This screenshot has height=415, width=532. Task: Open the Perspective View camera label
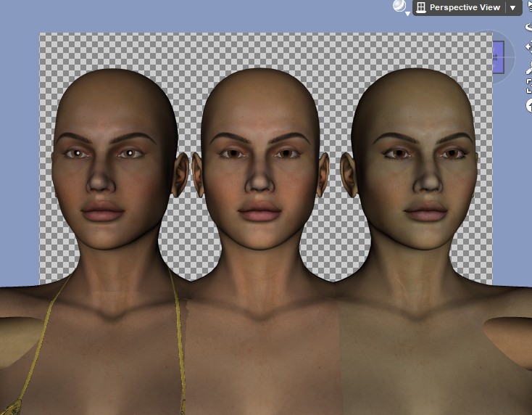[465, 7]
